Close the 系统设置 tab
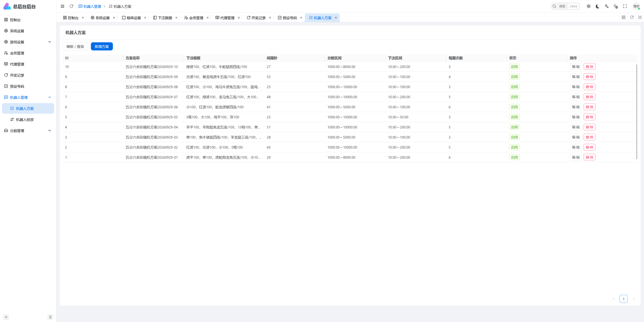 (114, 18)
